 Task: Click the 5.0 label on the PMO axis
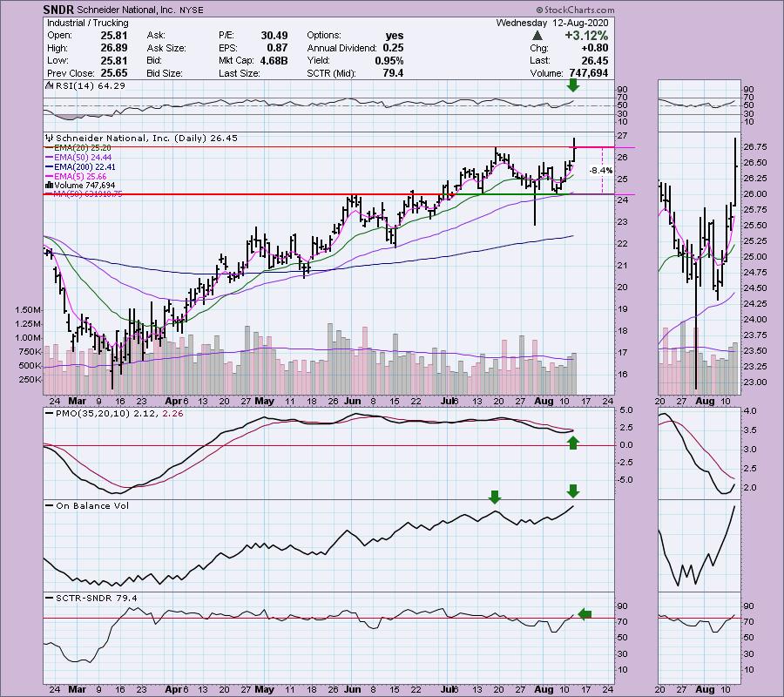626,410
